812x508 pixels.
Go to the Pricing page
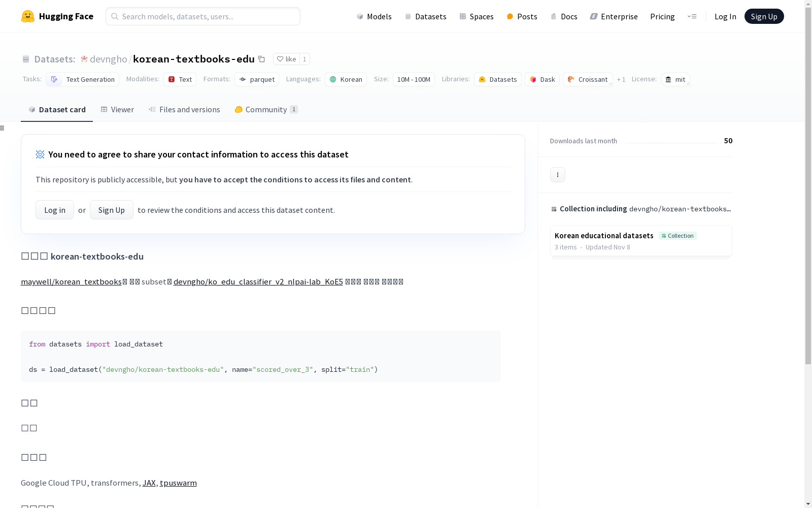(x=662, y=16)
